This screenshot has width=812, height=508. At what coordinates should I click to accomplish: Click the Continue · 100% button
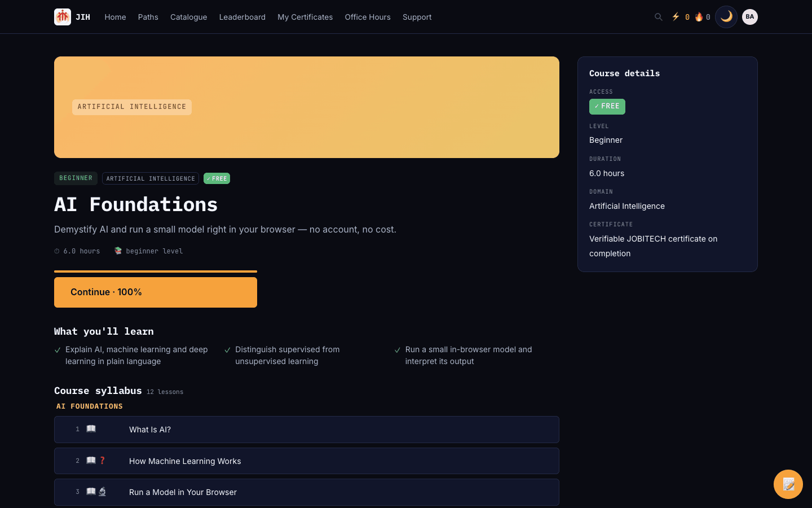(x=156, y=292)
